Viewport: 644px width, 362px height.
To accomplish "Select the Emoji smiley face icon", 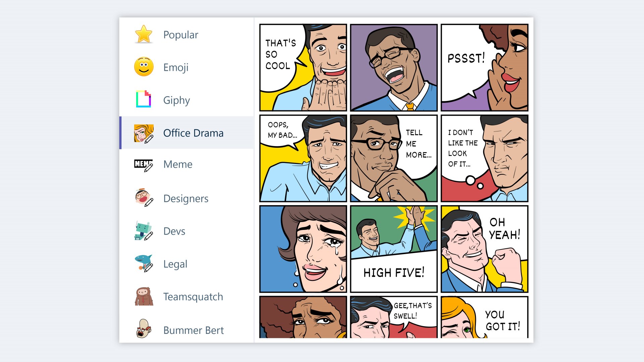I will [x=144, y=67].
